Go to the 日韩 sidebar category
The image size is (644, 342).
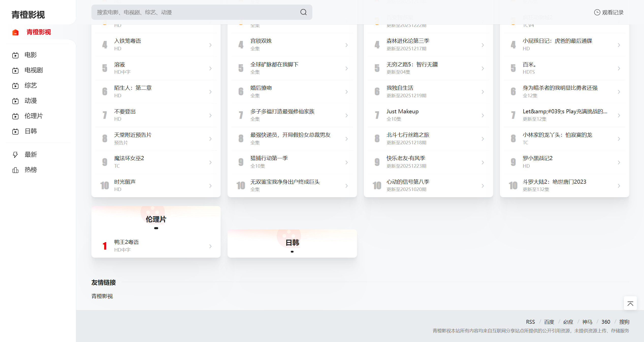[x=31, y=131]
